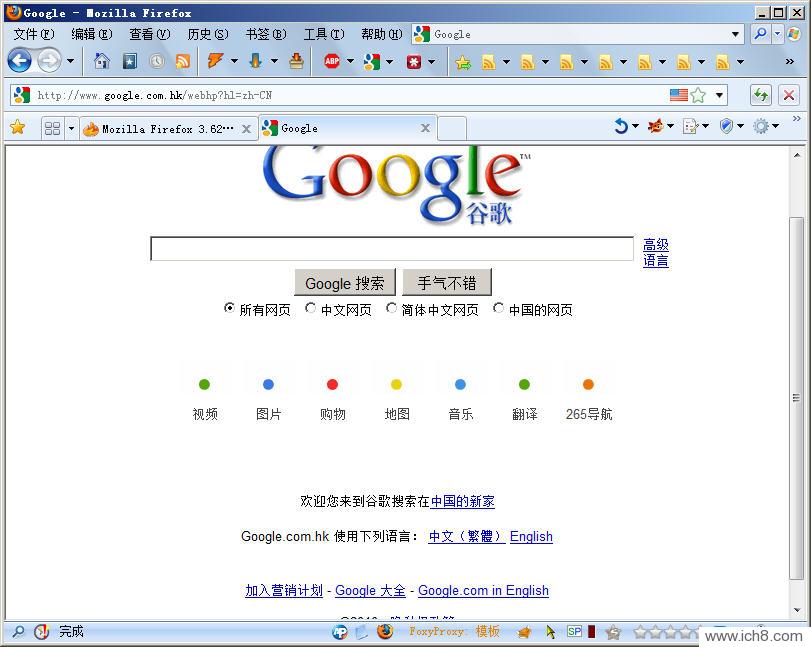The height and width of the screenshot is (647, 811).
Task: Open the Bookmarks star-page toolbar icon
Action: 129,62
